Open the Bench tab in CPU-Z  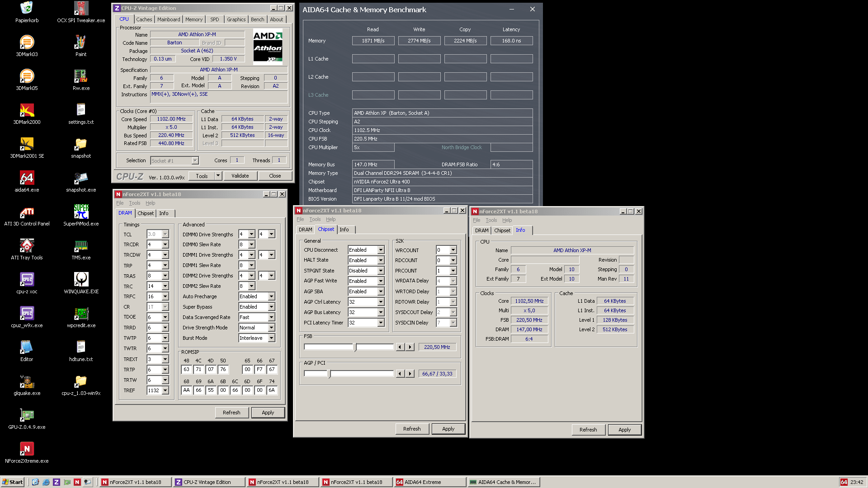pyautogui.click(x=257, y=19)
